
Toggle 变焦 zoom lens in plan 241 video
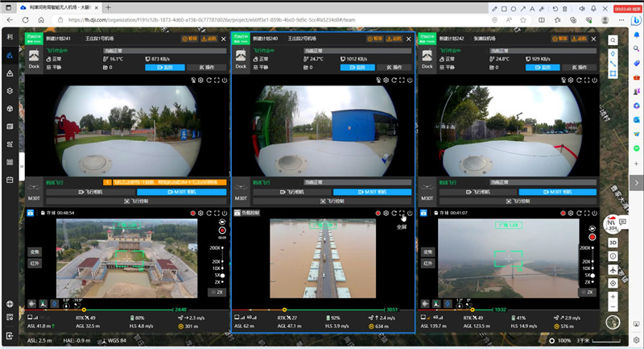[x=35, y=251]
